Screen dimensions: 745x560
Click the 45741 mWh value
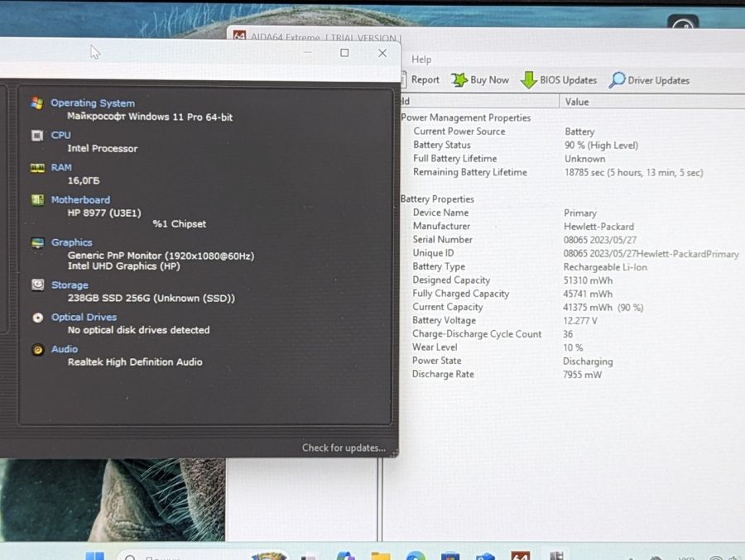pyautogui.click(x=588, y=294)
